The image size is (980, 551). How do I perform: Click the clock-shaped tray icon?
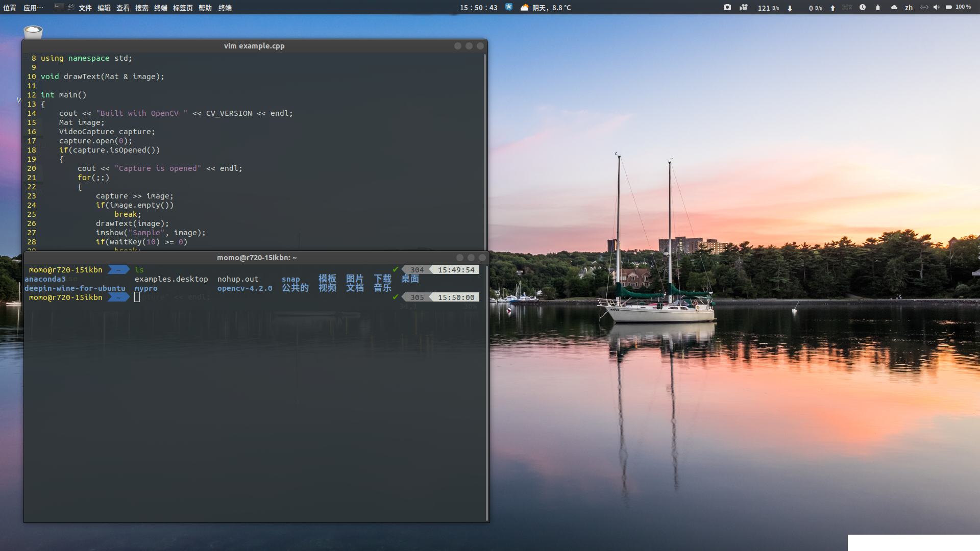tap(863, 7)
